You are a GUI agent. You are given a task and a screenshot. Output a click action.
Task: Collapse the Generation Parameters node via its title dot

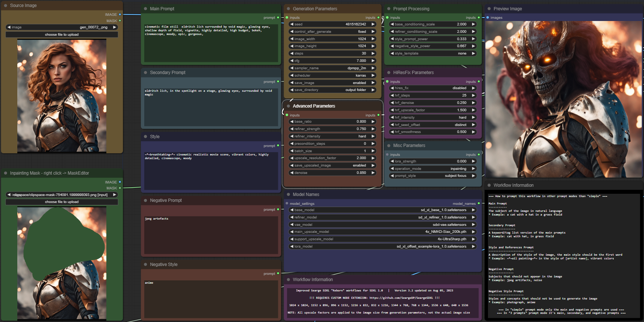point(289,9)
